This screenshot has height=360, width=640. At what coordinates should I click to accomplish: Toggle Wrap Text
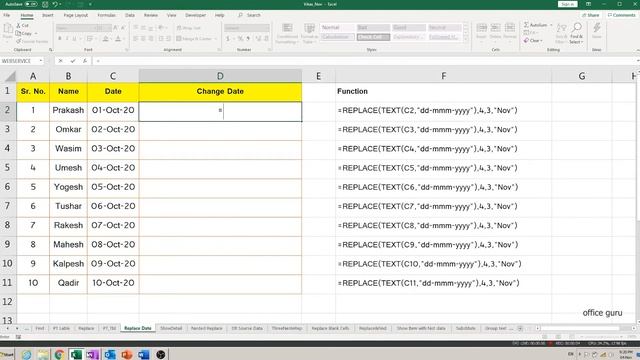click(x=189, y=28)
